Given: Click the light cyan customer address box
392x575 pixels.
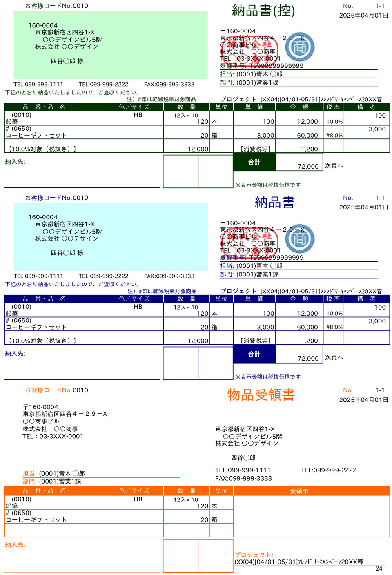Looking at the screenshot, I should point(111,237).
